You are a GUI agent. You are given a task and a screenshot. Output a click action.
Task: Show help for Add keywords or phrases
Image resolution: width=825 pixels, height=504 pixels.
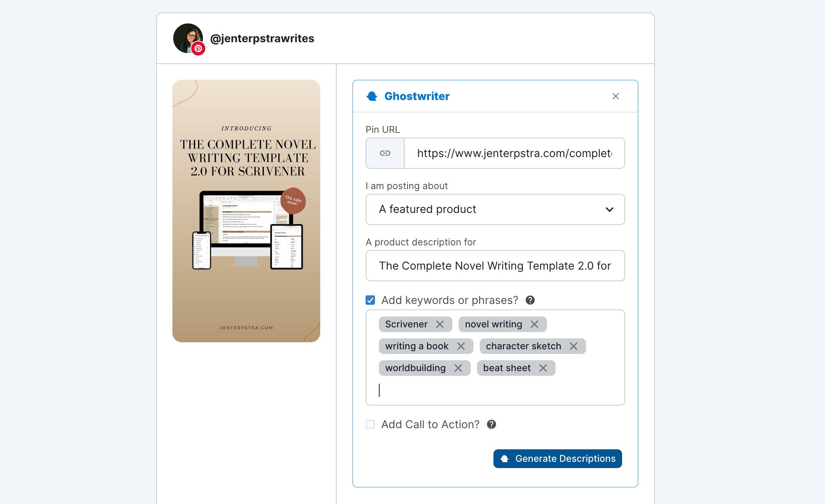point(530,300)
